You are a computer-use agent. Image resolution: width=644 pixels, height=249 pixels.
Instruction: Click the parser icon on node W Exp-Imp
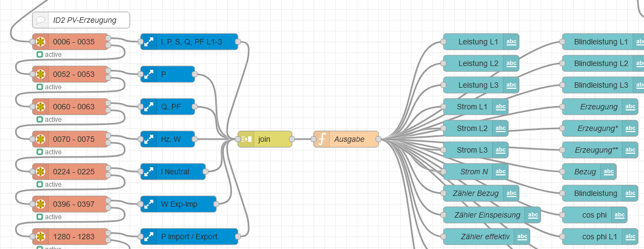[149, 204]
